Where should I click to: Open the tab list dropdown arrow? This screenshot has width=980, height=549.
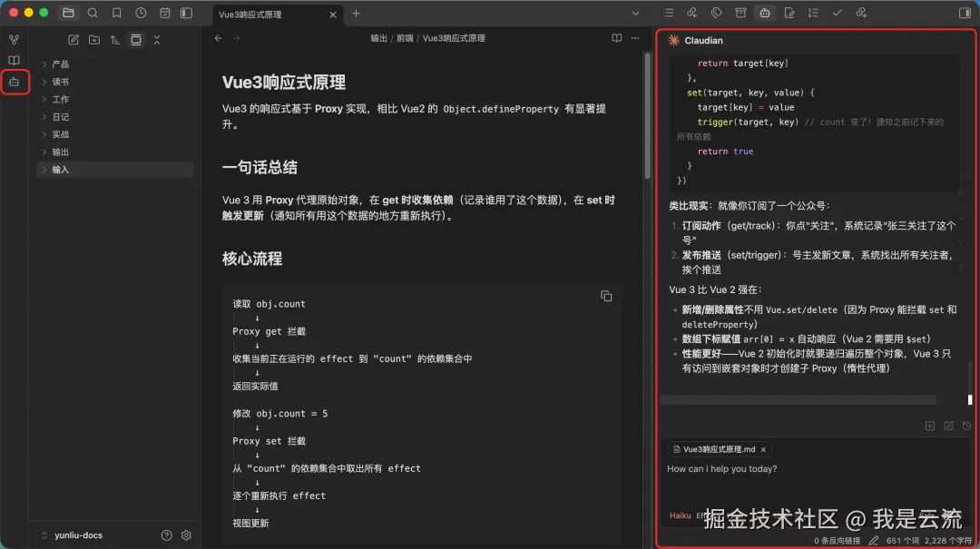[x=635, y=13]
